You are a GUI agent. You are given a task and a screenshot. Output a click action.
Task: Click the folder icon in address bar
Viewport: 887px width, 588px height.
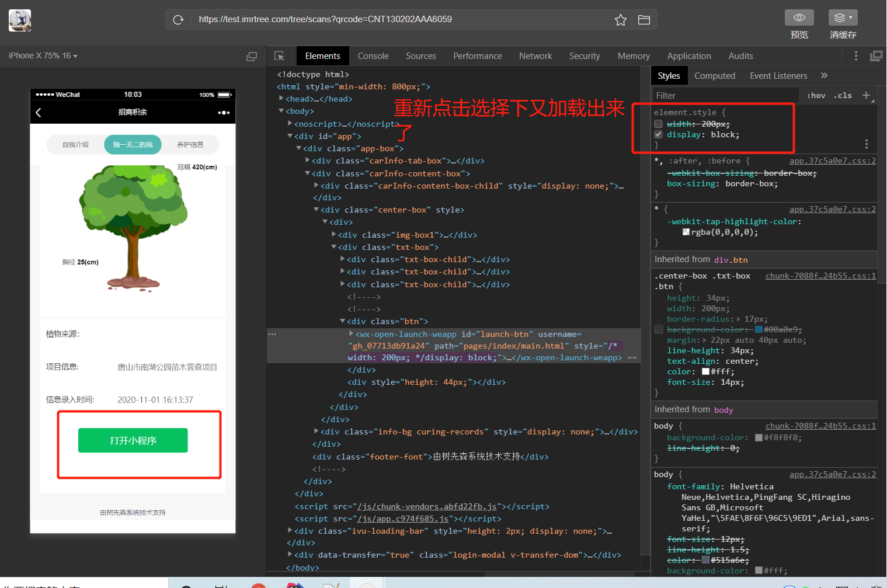(644, 20)
